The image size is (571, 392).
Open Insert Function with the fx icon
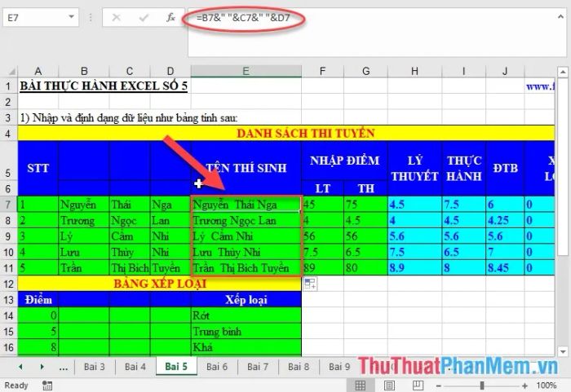(170, 17)
